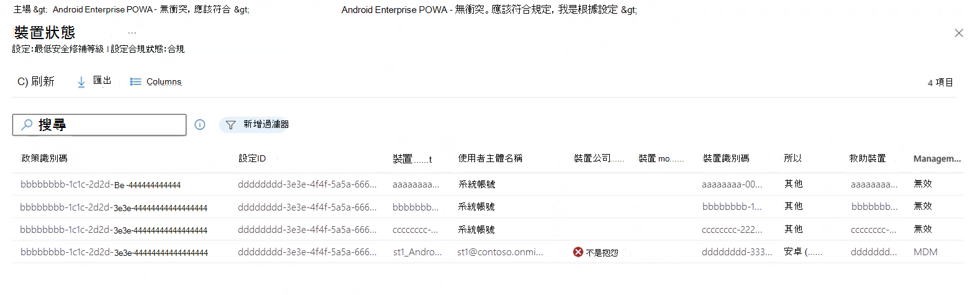Image resolution: width=980 pixels, height=295 pixels.
Task: Click device ID dddddddd-333... cell
Action: pyautogui.click(x=737, y=252)
